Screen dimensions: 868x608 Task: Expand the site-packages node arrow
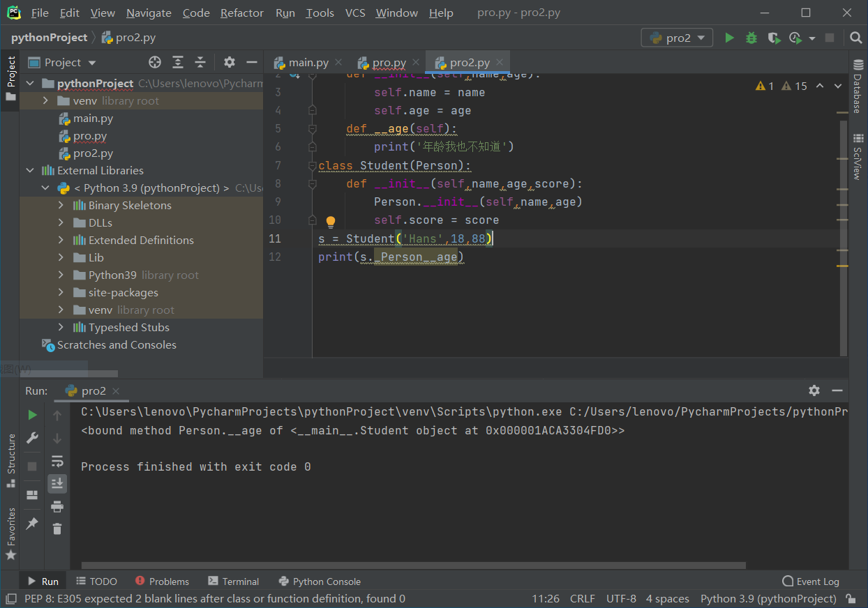[61, 293]
